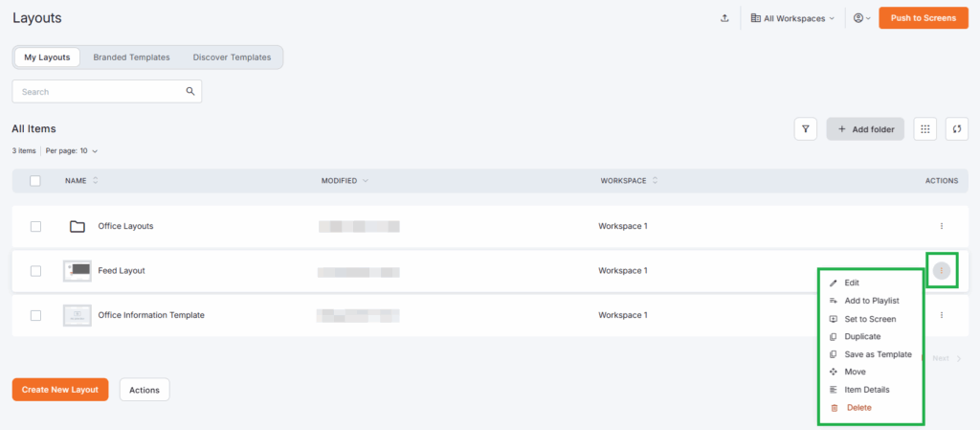The height and width of the screenshot is (430, 980).
Task: Click the upload icon in top bar
Action: coord(724,18)
